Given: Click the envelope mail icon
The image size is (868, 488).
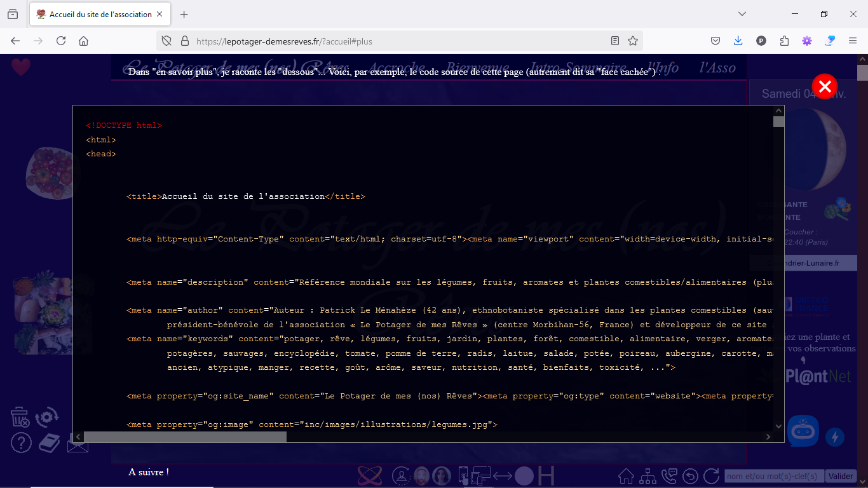Looking at the screenshot, I should coord(77,445).
